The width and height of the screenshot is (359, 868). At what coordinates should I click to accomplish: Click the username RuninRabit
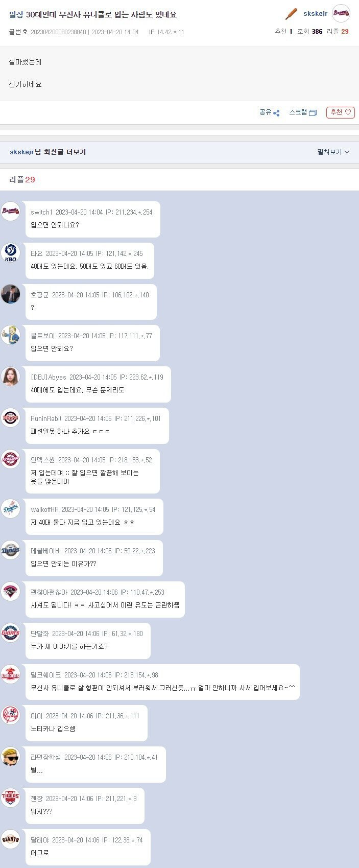[46, 418]
